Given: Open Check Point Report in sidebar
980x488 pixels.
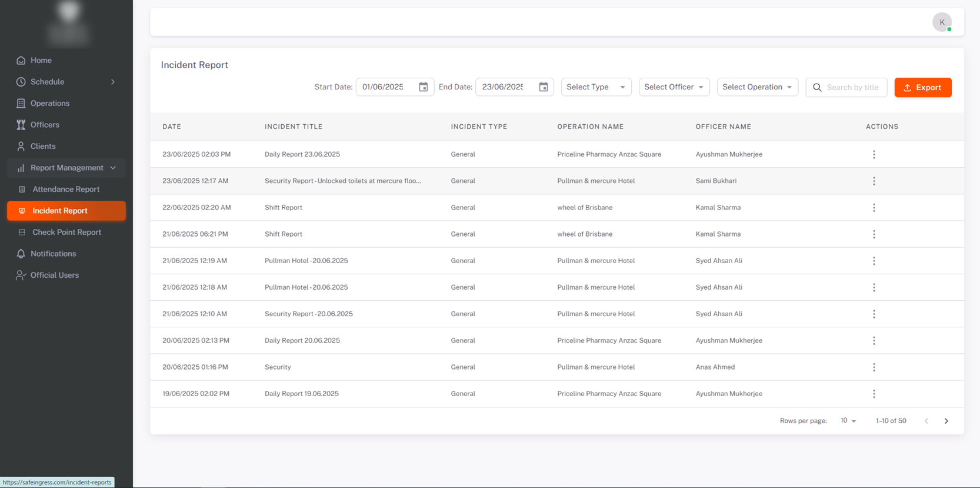Looking at the screenshot, I should [x=66, y=233].
